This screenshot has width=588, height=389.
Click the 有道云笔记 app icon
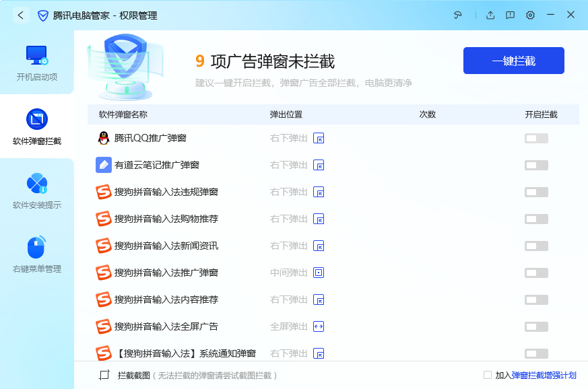pos(104,165)
